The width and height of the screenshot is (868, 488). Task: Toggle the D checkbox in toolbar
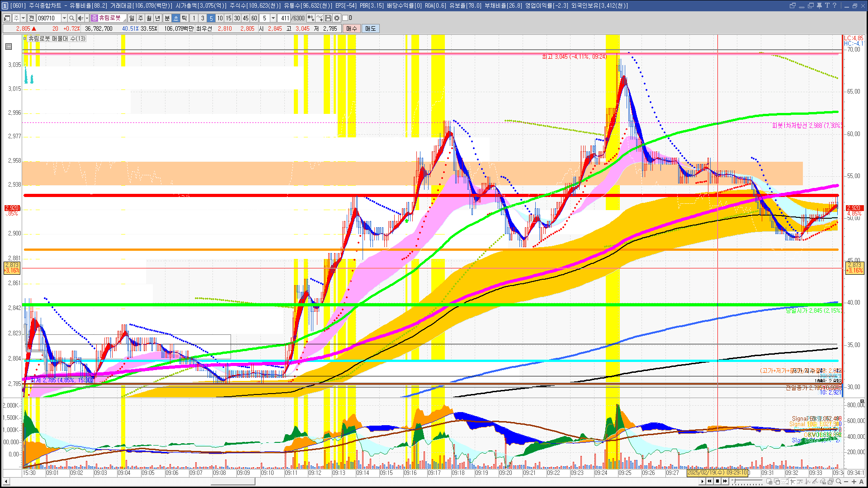pyautogui.click(x=345, y=18)
